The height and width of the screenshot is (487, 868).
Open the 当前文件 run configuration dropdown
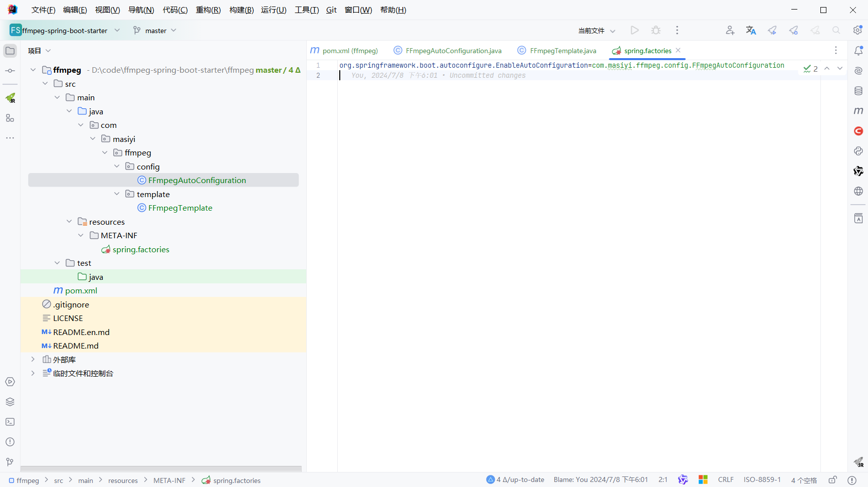click(x=596, y=31)
